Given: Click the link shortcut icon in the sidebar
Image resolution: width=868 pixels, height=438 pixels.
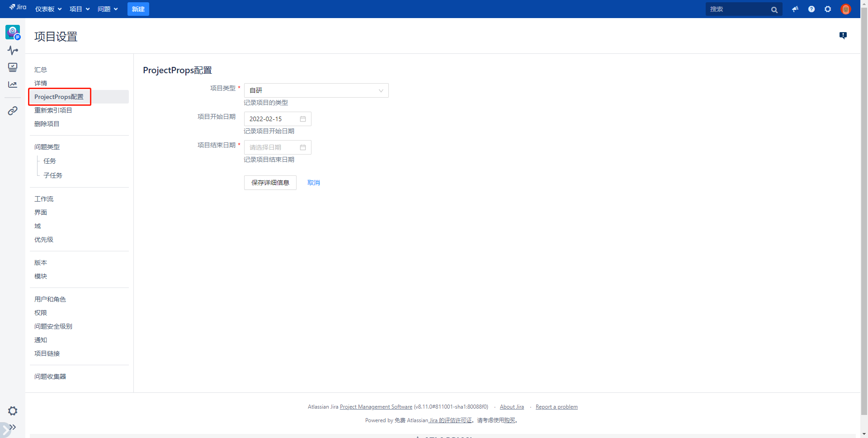Looking at the screenshot, I should (13, 111).
